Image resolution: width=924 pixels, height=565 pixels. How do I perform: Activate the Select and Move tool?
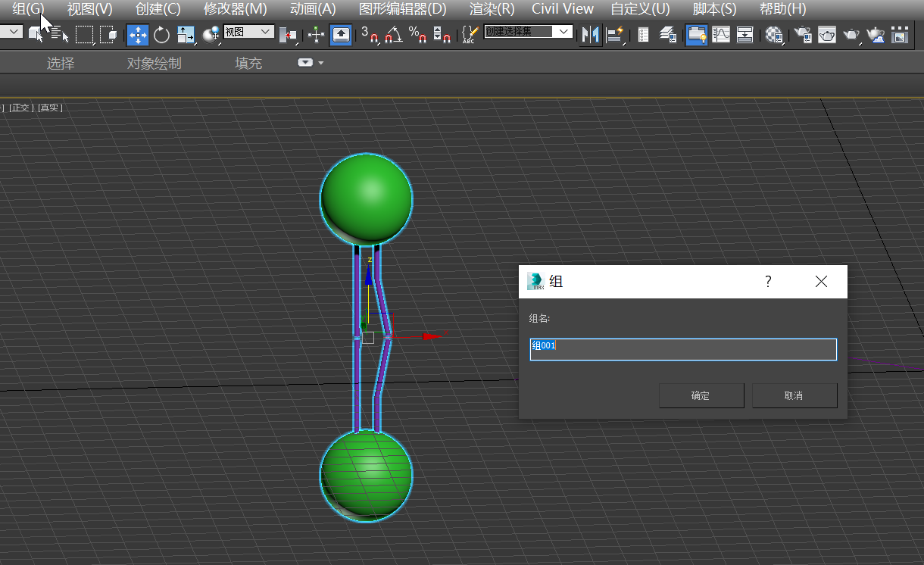point(137,34)
